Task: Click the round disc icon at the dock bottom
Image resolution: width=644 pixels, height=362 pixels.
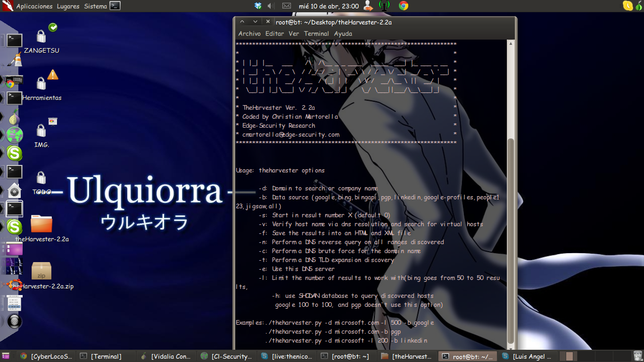Action: [15, 321]
